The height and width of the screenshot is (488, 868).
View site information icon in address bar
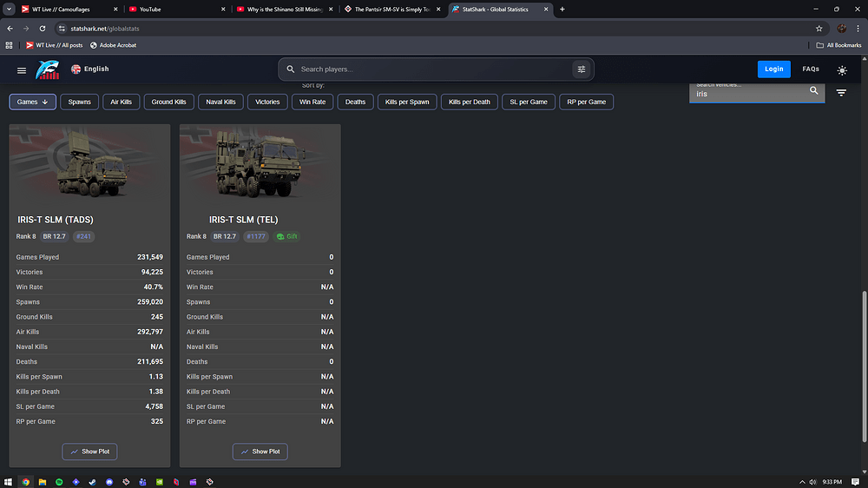point(62,29)
